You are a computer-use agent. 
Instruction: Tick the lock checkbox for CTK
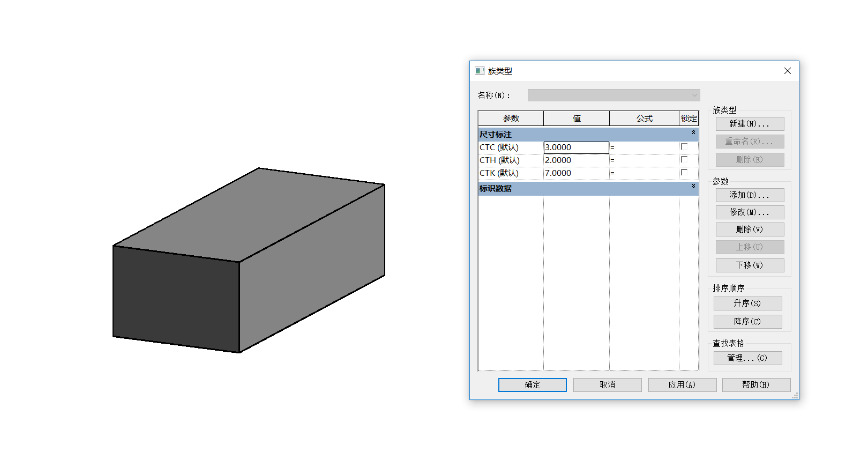684,172
